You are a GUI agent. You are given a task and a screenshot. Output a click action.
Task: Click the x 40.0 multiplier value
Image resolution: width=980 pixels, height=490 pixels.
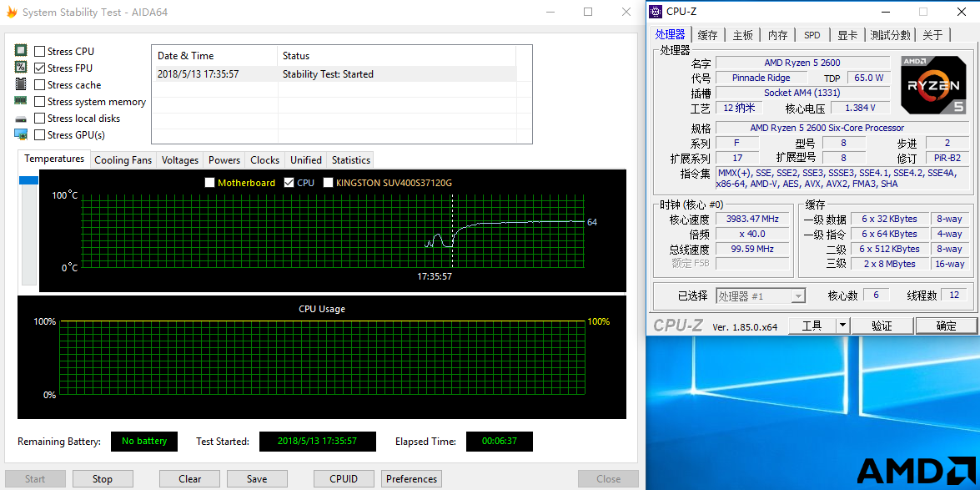[751, 234]
